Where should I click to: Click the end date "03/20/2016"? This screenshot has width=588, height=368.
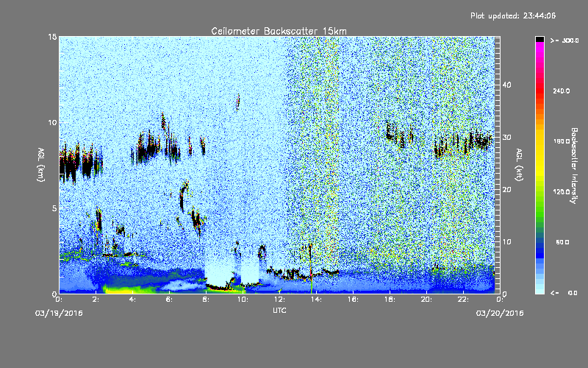[500, 314]
